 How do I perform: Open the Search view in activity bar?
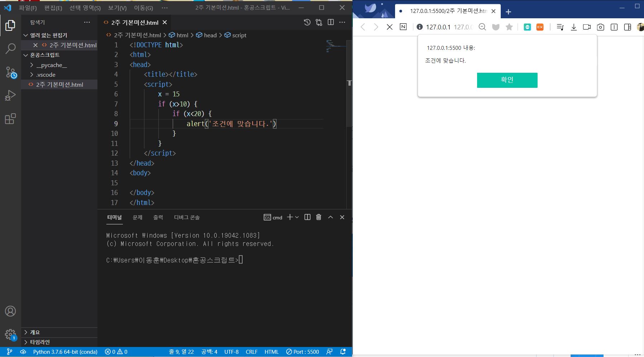click(x=10, y=49)
